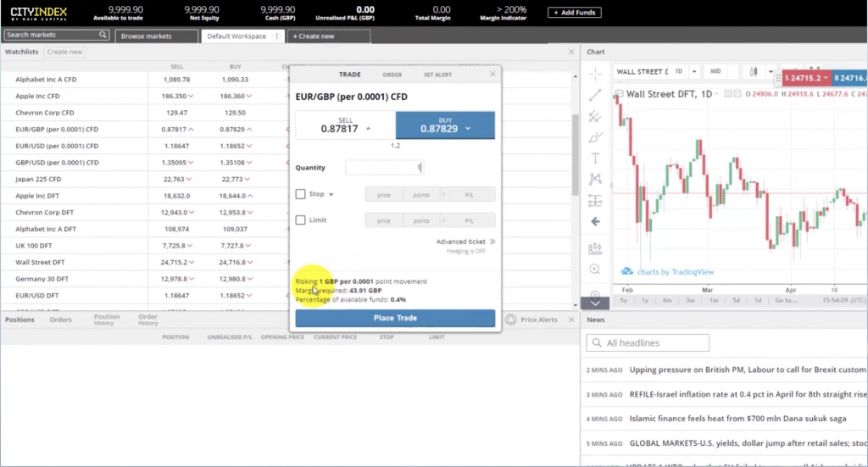Select the crosshair cursor tool in chart
Screen dimensions: 868x467
595,74
